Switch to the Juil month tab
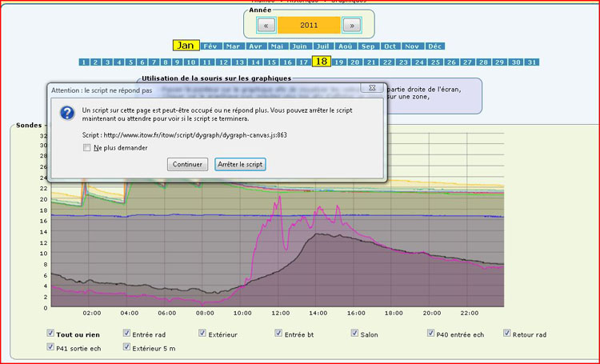Image resolution: width=600 pixels, height=364 pixels. 322,46
